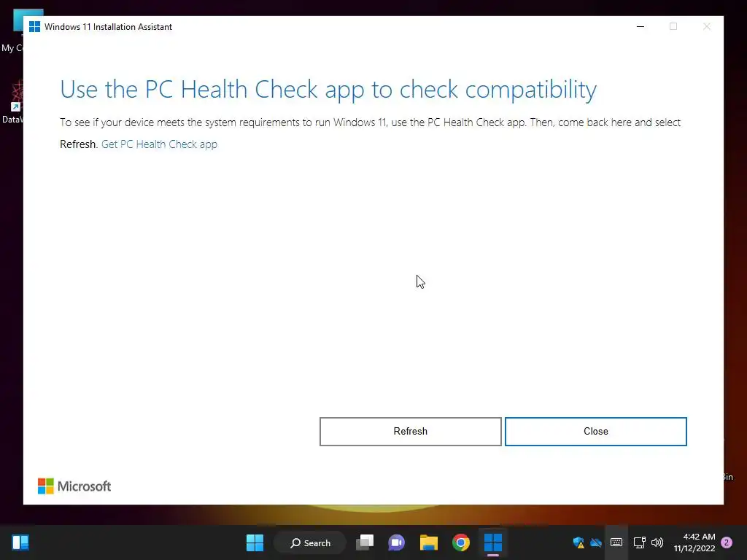Screen dimensions: 747x560
Task: Click the volume speaker tray icon
Action: point(657,542)
